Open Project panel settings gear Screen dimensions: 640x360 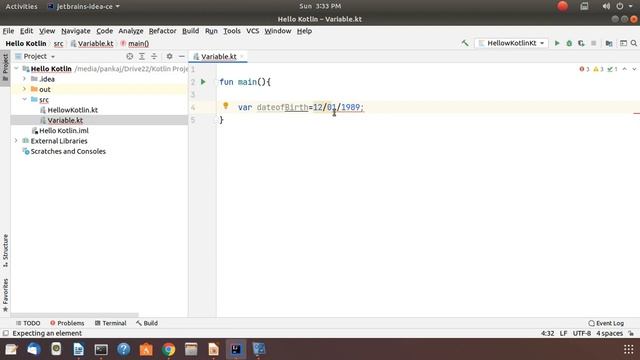pyautogui.click(x=169, y=56)
